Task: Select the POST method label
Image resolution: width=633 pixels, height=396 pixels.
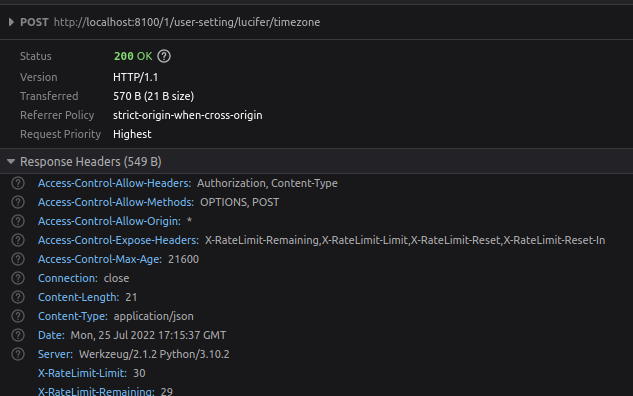Action: coord(34,22)
